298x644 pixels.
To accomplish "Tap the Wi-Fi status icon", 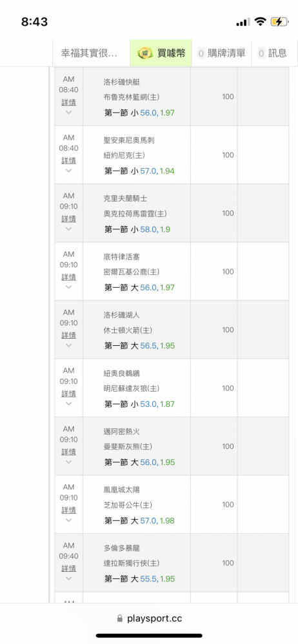I will (x=260, y=22).
